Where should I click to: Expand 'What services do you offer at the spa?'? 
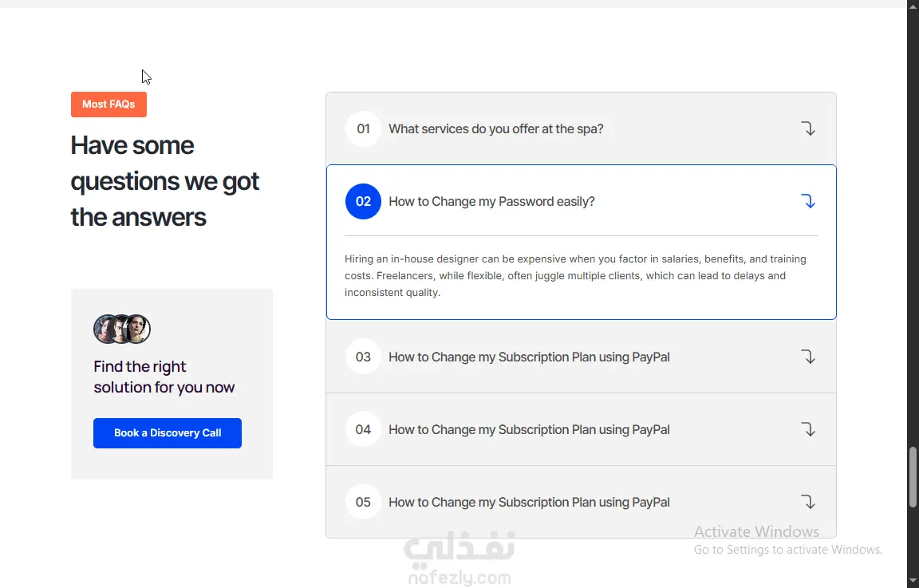pyautogui.click(x=496, y=129)
